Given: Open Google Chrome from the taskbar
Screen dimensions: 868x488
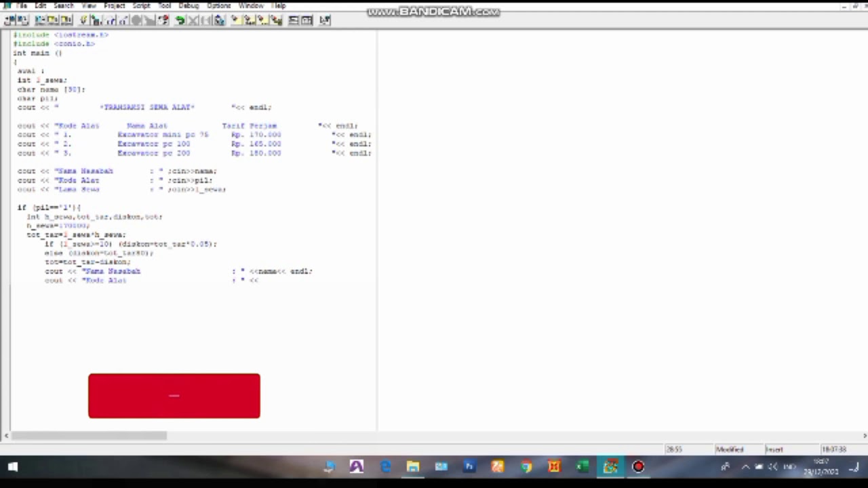Looking at the screenshot, I should pyautogui.click(x=526, y=466).
